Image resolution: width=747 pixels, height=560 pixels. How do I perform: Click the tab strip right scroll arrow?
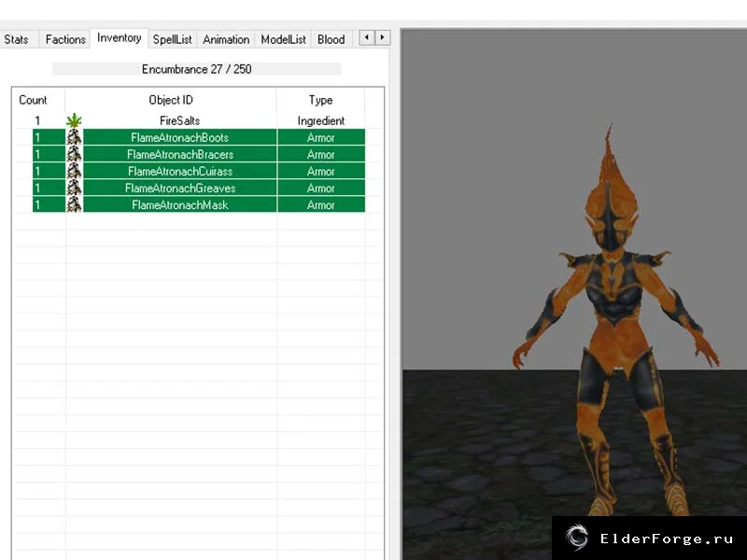point(382,37)
